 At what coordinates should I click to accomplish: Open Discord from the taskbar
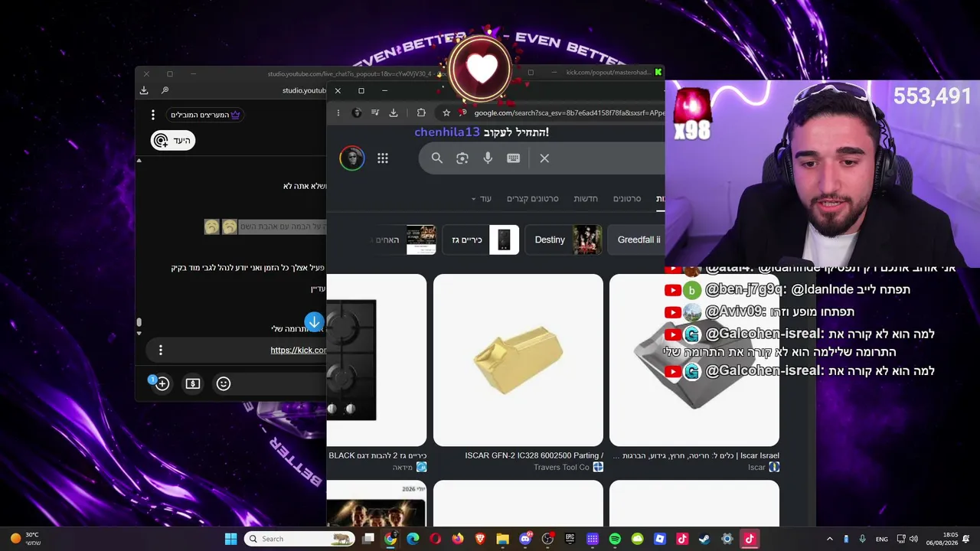(x=525, y=539)
